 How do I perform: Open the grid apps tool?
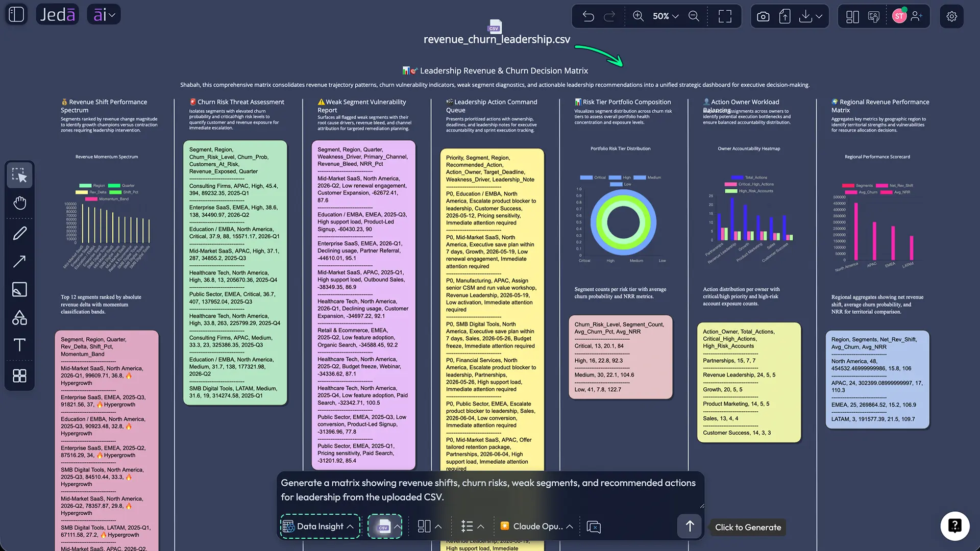(x=19, y=376)
